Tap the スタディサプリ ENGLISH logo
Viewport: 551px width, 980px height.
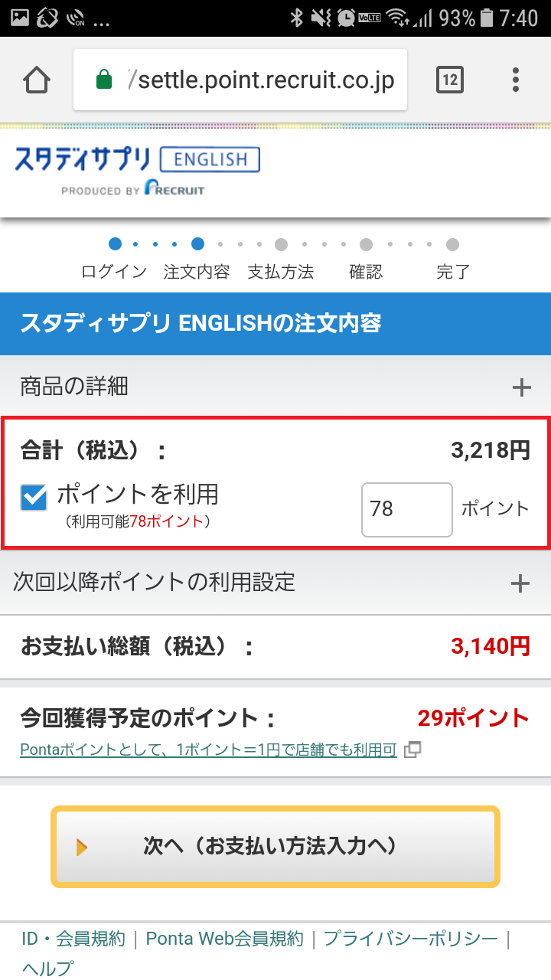coord(137,170)
